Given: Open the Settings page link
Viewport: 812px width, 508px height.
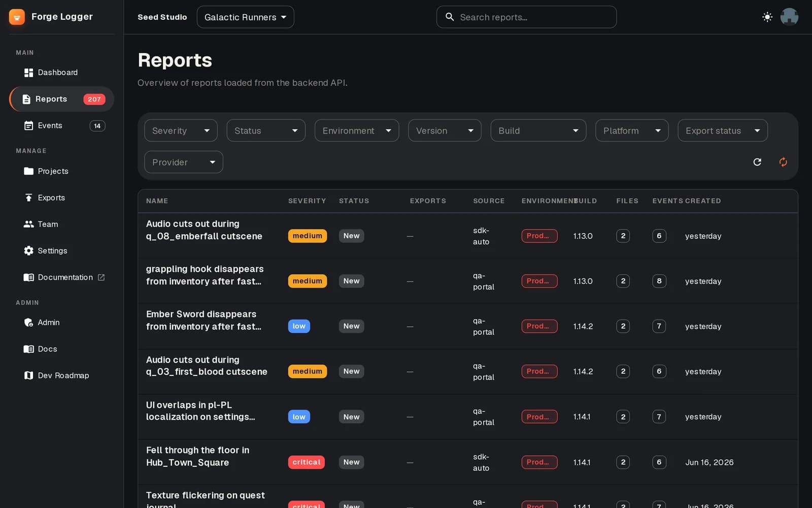Looking at the screenshot, I should click(x=61, y=250).
